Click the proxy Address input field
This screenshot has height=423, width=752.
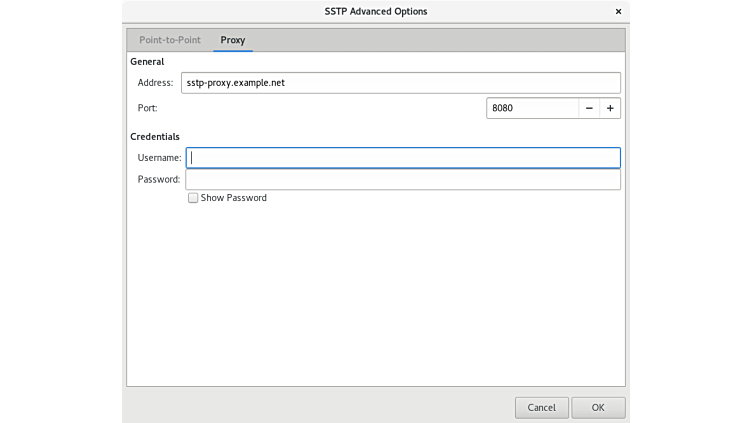402,83
